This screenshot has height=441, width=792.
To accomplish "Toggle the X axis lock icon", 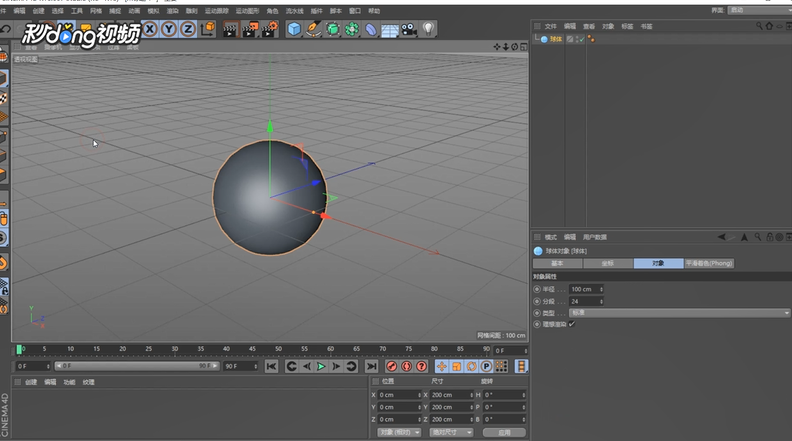I will pos(150,29).
